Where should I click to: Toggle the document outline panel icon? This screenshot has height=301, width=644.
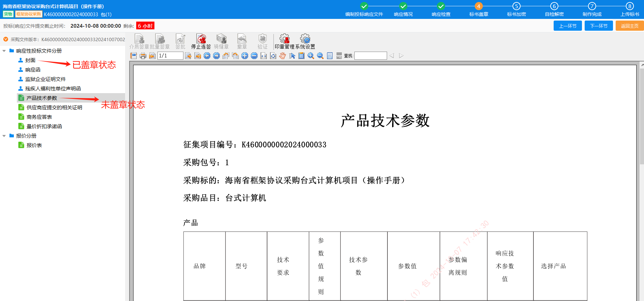(134, 56)
